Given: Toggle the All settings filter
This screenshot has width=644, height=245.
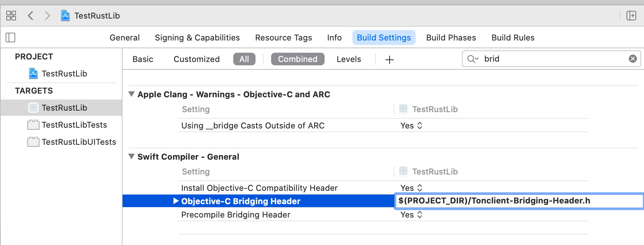Looking at the screenshot, I should coord(244,59).
